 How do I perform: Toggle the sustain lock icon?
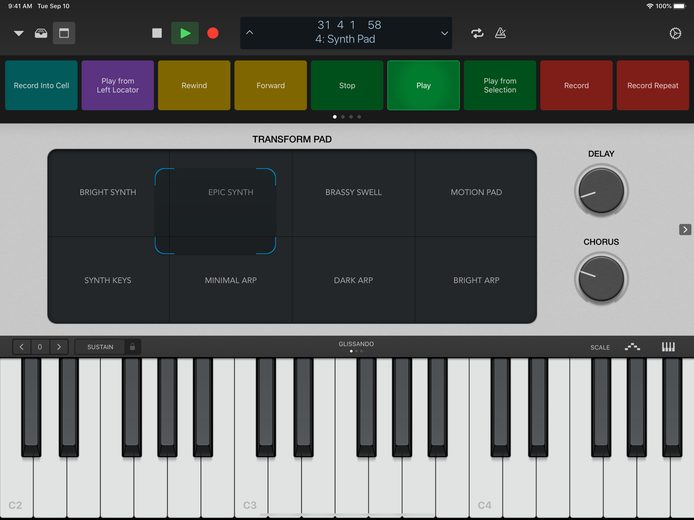pos(132,347)
